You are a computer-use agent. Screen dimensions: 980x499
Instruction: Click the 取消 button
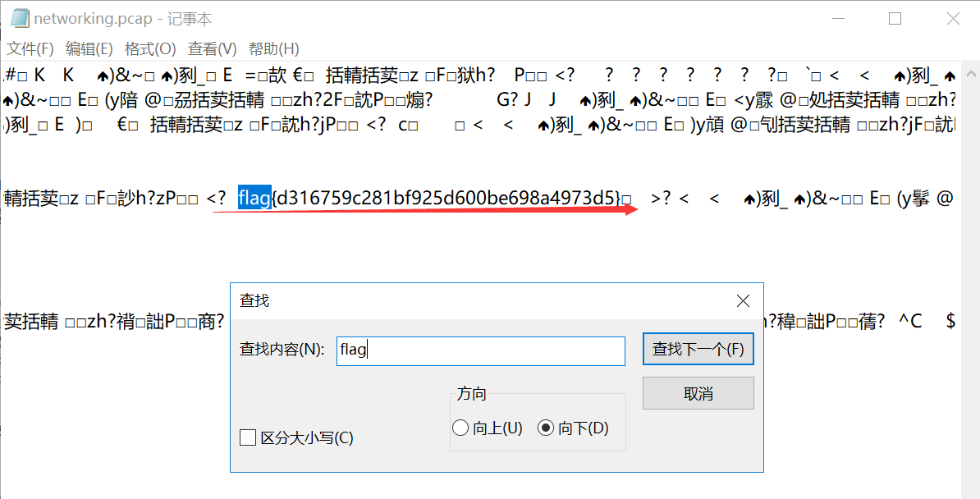(x=698, y=393)
